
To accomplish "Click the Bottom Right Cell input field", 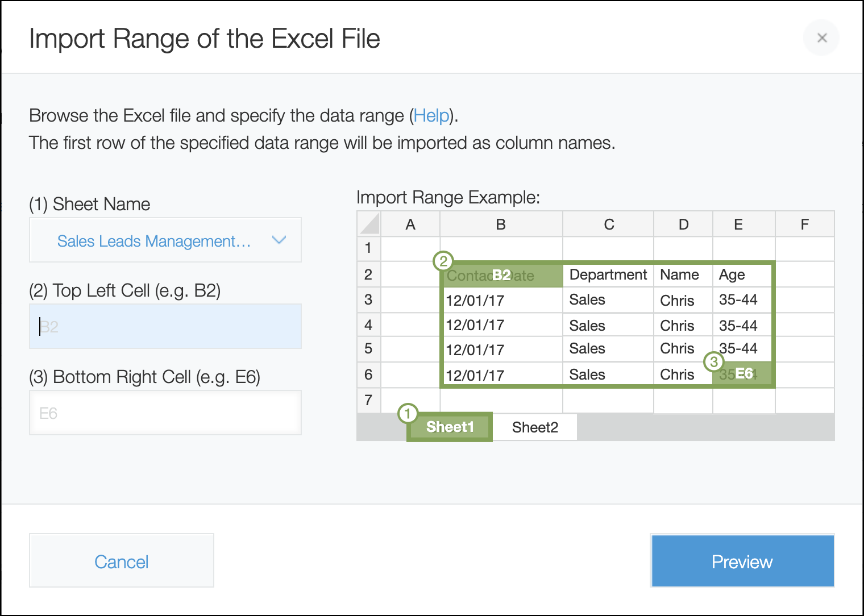I will 165,413.
